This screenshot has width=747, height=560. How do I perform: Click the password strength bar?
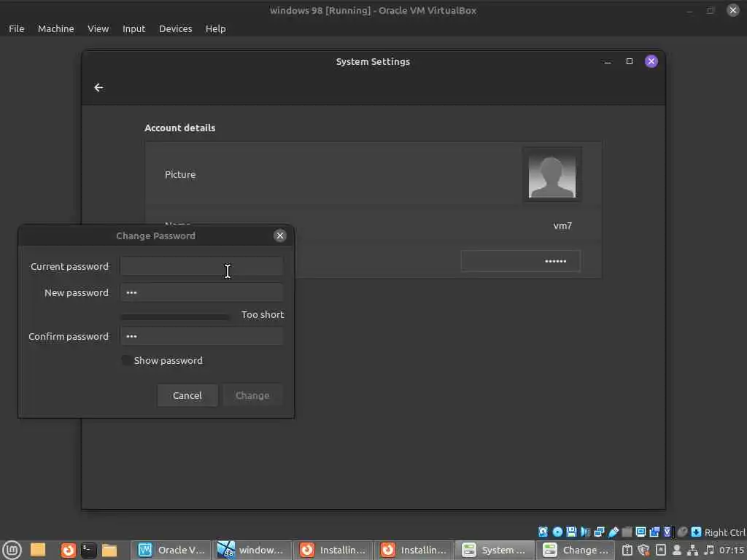click(x=175, y=316)
